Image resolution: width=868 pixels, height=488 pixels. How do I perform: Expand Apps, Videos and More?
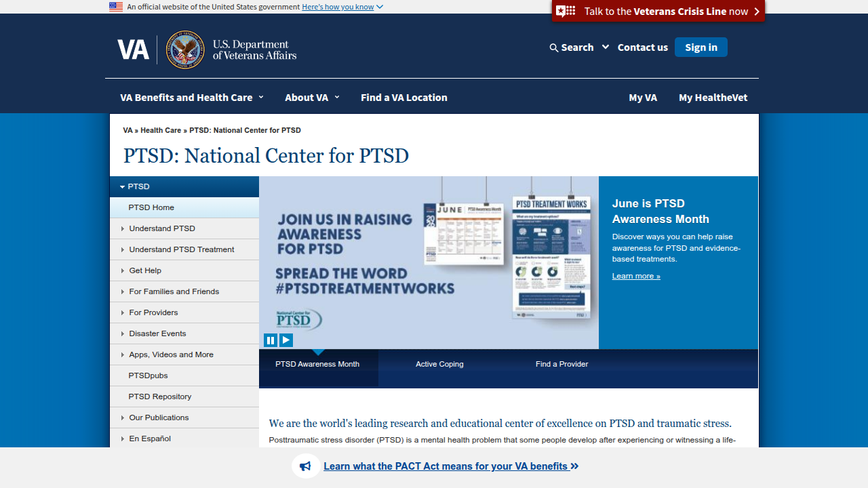pos(184,354)
